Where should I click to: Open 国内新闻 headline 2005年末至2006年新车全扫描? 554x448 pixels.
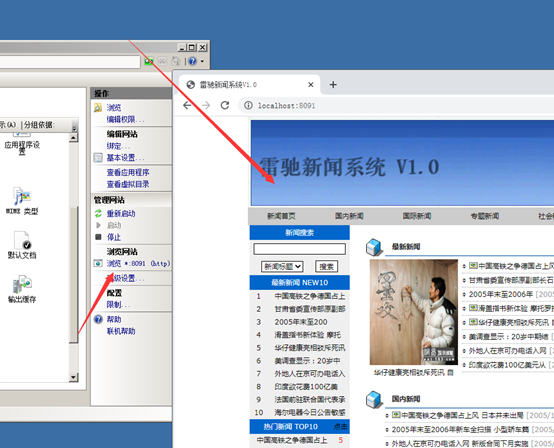click(460, 430)
